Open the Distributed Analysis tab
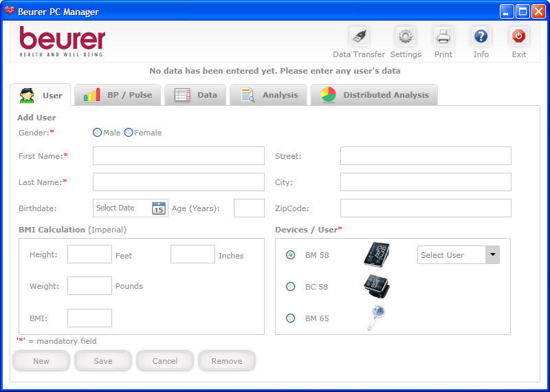The image size is (550, 392). tap(374, 95)
